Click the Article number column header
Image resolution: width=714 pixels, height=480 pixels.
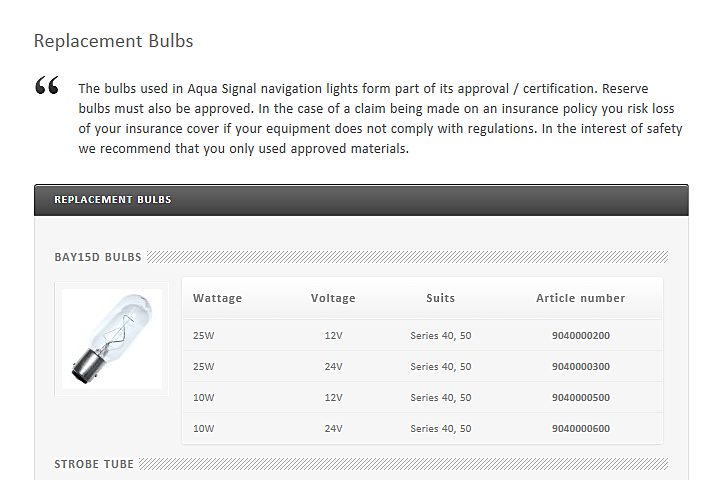click(x=580, y=298)
